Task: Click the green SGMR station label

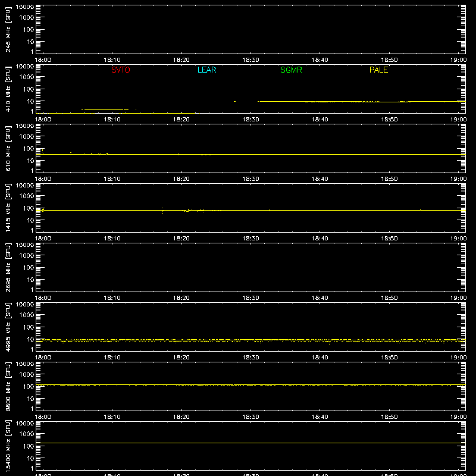Action: click(291, 70)
